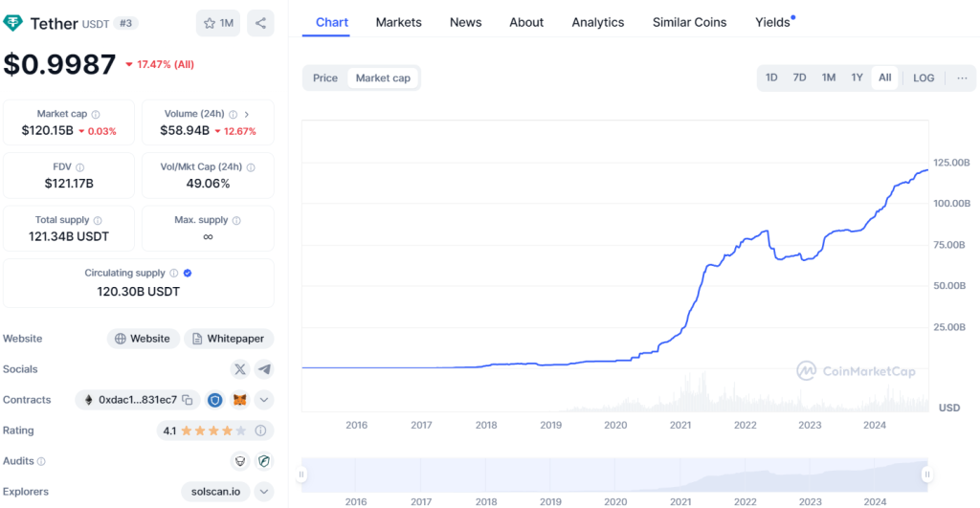The image size is (980, 508).
Task: Open the chart more options menu
Action: (962, 78)
